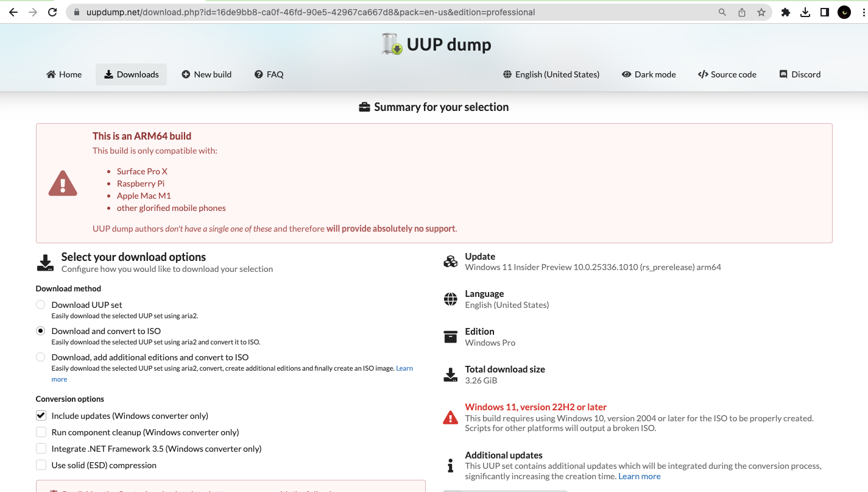This screenshot has height=492, width=868.
Task: Click the browser forward arrow
Action: pos(33,12)
